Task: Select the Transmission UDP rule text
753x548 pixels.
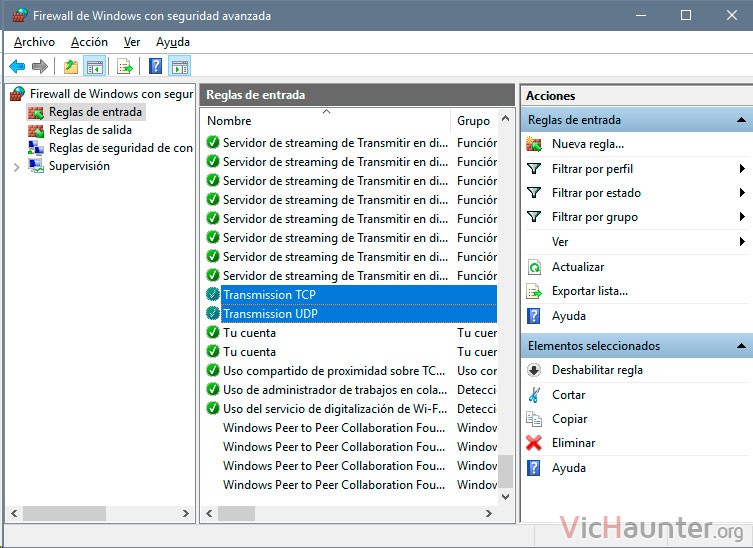Action: (270, 314)
